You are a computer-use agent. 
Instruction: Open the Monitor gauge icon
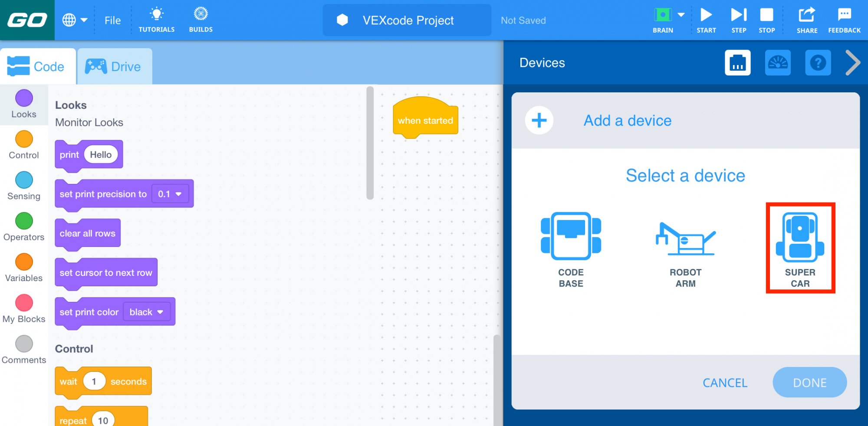pos(778,63)
